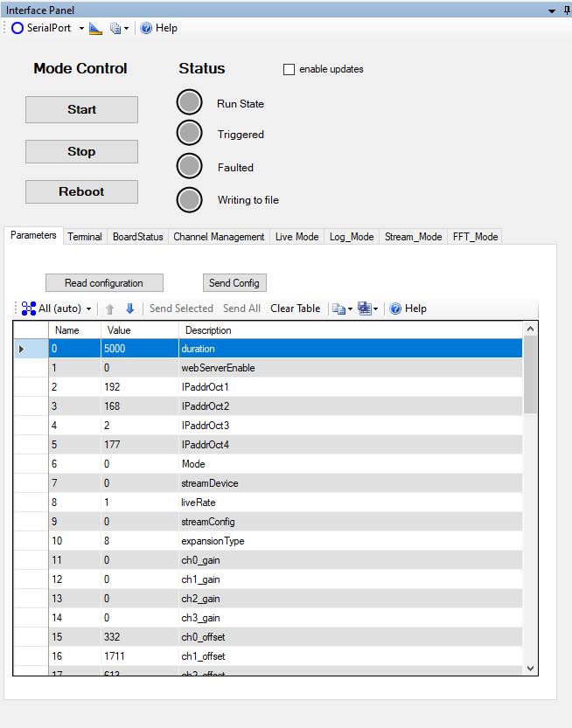The height and width of the screenshot is (728, 572).
Task: Open the Interface Panel window options dropdown
Action: 552,10
